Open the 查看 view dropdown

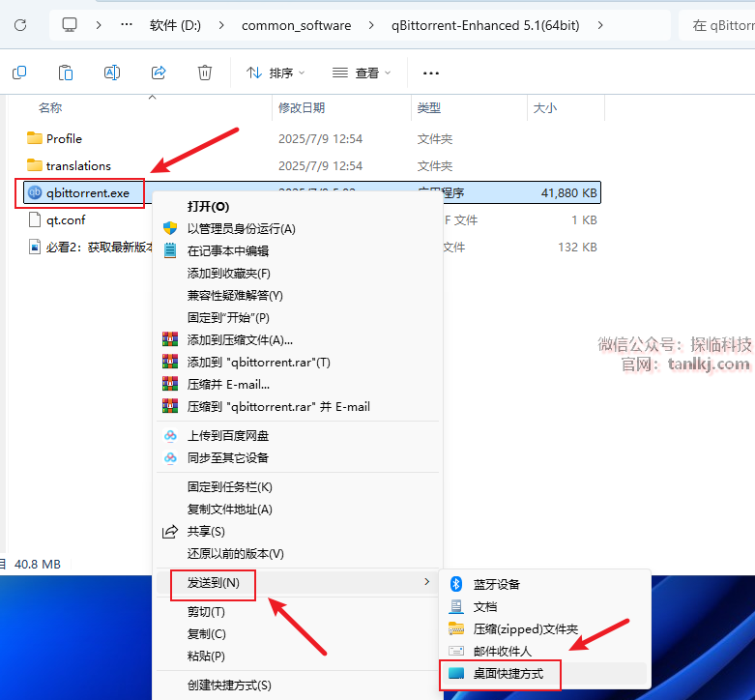pyautogui.click(x=362, y=73)
